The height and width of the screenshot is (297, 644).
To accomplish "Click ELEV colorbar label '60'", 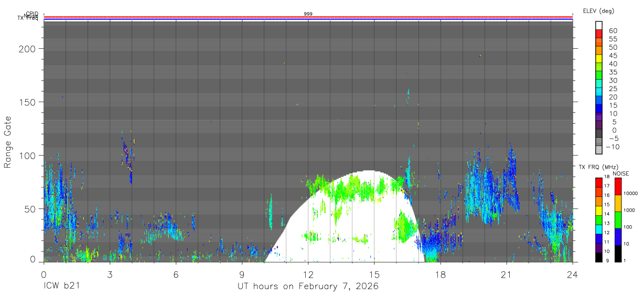I will (613, 31).
